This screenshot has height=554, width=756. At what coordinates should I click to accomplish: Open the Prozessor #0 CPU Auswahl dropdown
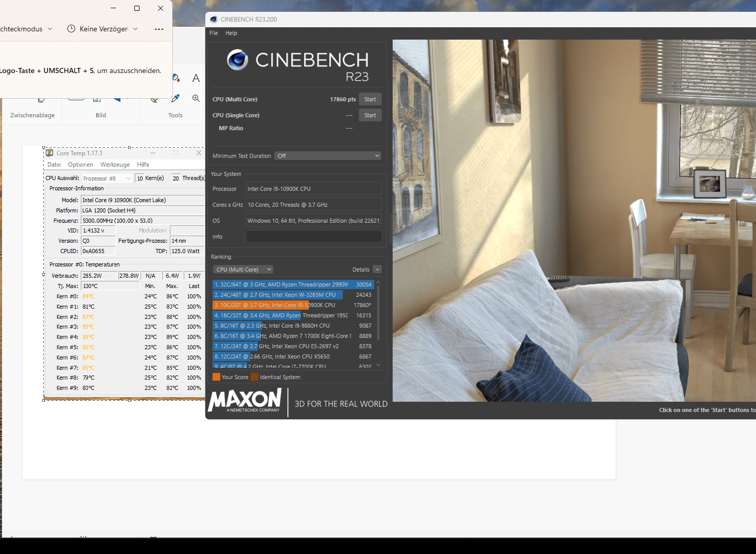click(107, 178)
